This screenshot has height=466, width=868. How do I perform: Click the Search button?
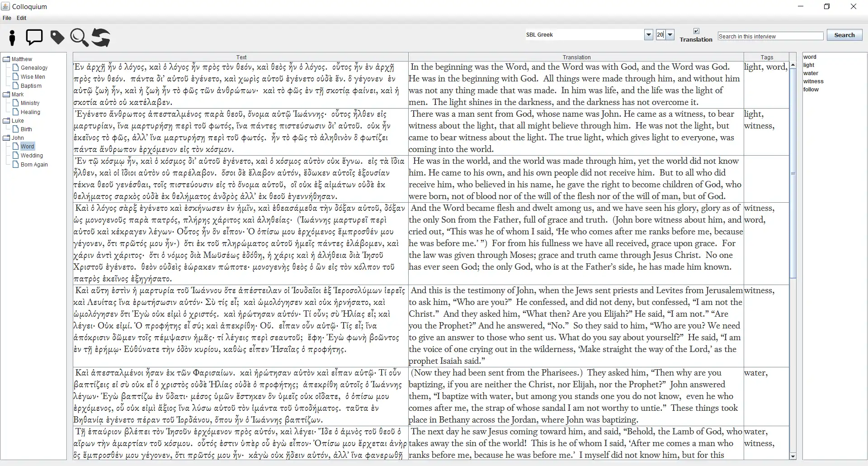point(844,35)
